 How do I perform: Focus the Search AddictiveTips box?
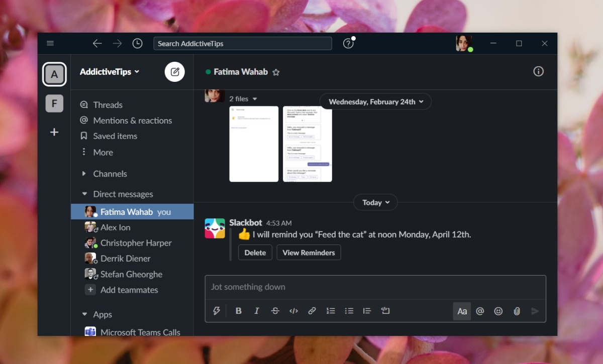[x=243, y=44]
